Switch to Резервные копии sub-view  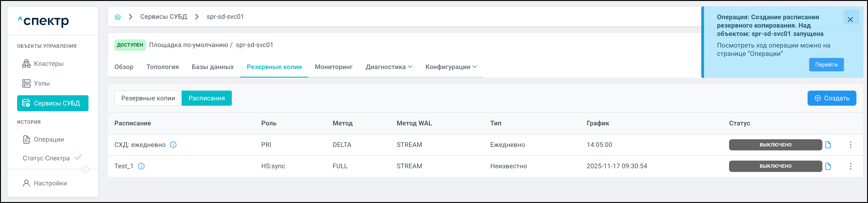pyautogui.click(x=148, y=98)
